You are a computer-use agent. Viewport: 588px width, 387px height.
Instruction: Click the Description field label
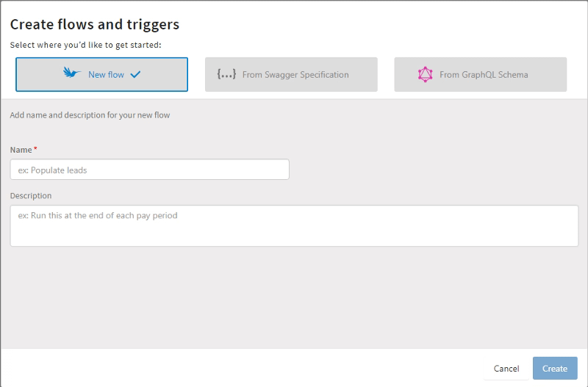click(31, 196)
